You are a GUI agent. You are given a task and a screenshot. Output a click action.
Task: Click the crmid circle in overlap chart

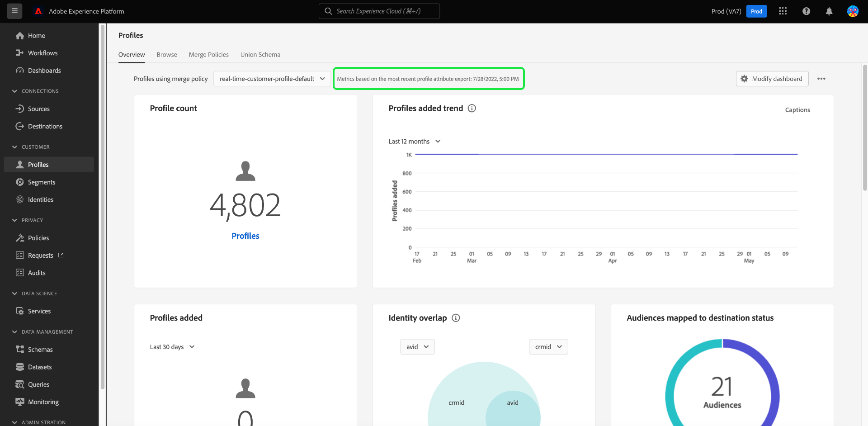[x=457, y=402]
